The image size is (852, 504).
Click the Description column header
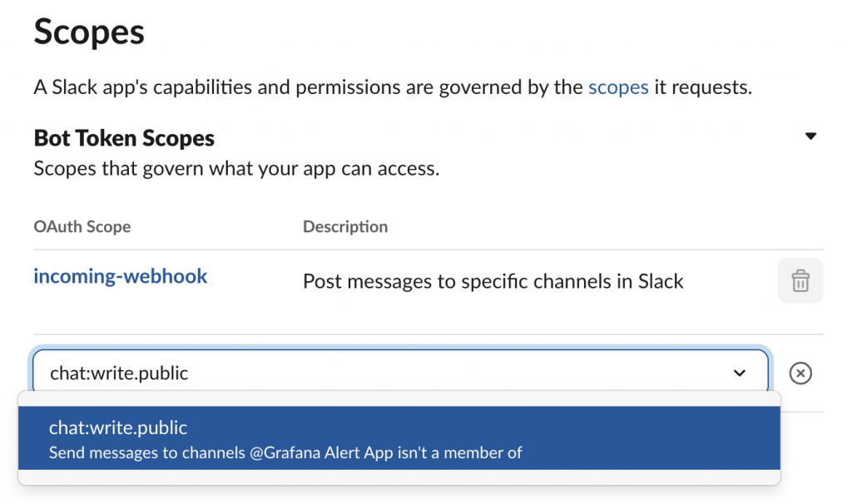point(345,226)
